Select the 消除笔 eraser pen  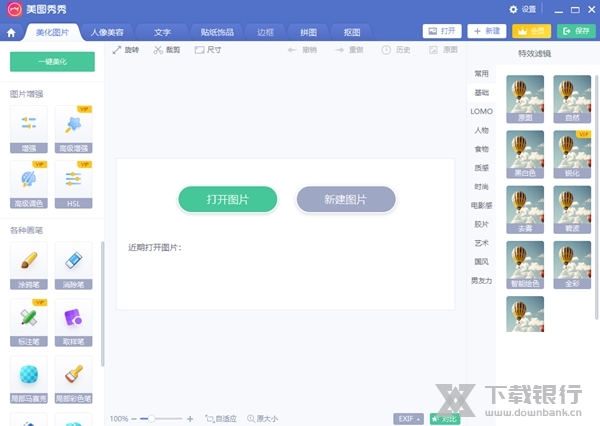[73, 266]
